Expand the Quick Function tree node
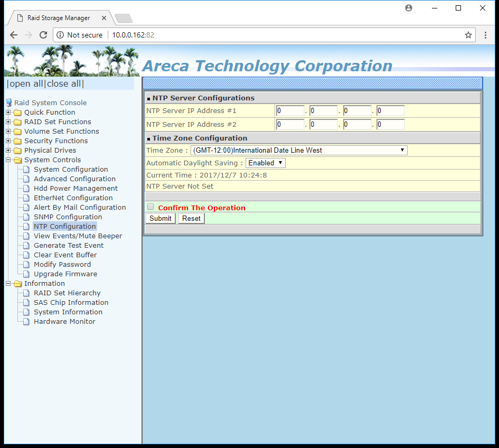Screen dimensions: 499x448 (8, 113)
